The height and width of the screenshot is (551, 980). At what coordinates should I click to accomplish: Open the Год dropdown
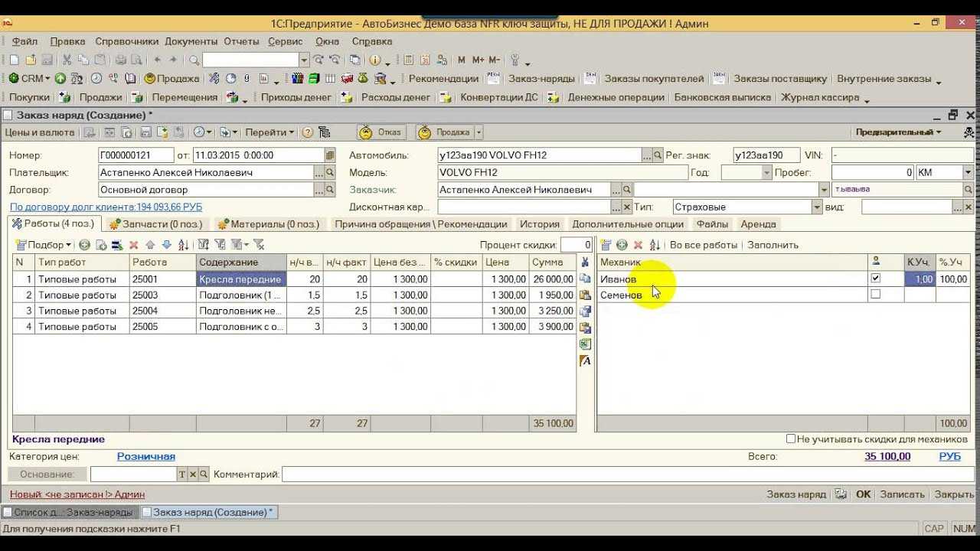[x=766, y=173]
